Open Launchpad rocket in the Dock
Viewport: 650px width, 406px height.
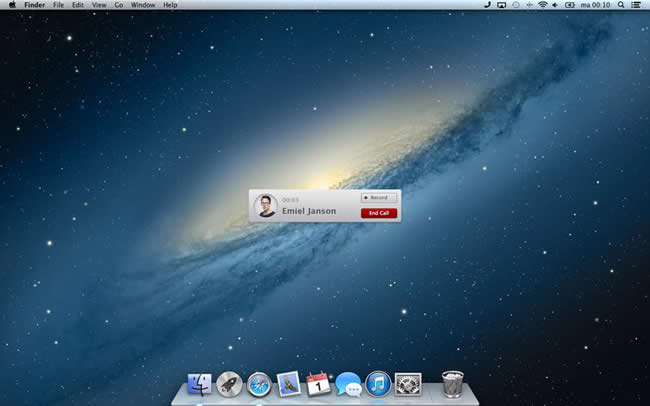[x=229, y=384]
